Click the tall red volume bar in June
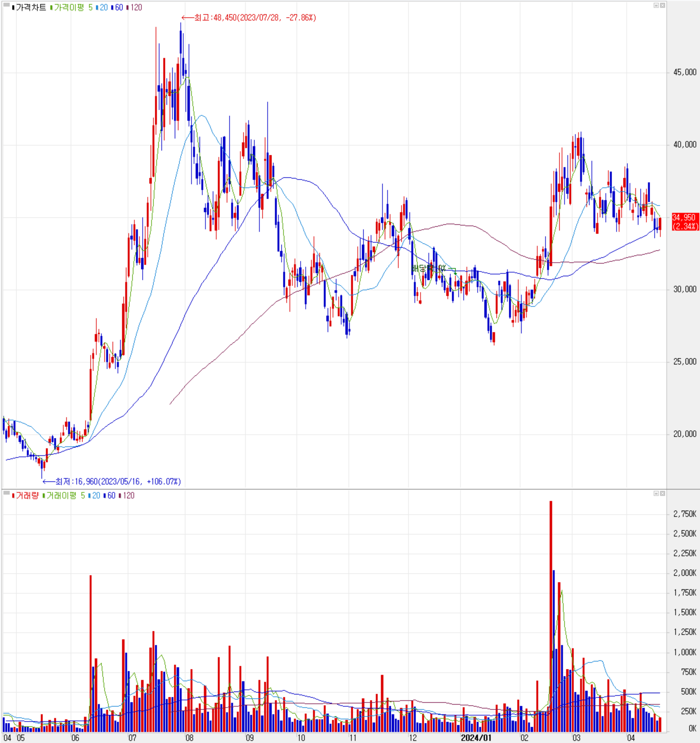This screenshot has width=700, height=743. [91, 653]
